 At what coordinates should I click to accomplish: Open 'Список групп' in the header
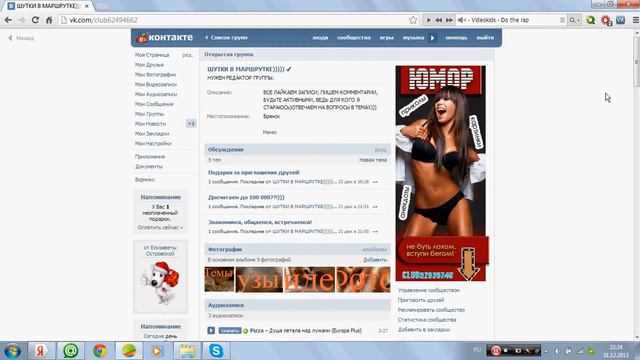tap(227, 38)
